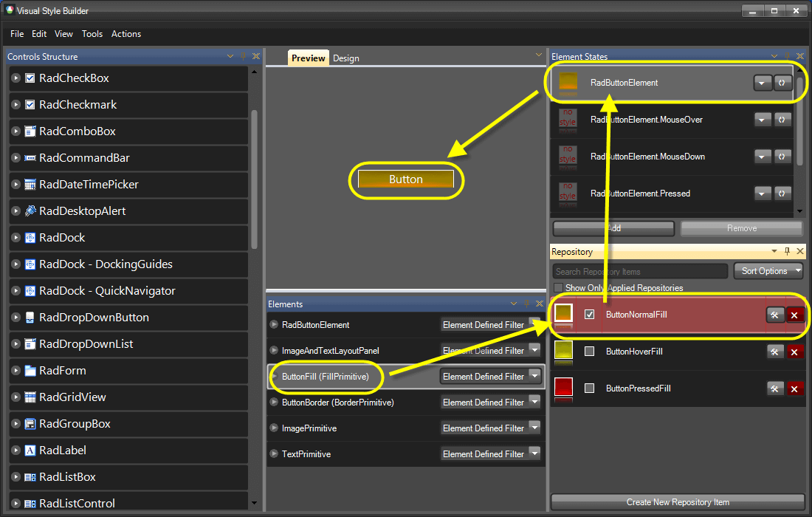The width and height of the screenshot is (812, 517).
Task: Uncheck the ButtonNormalFill checkbox
Action: [x=588, y=314]
